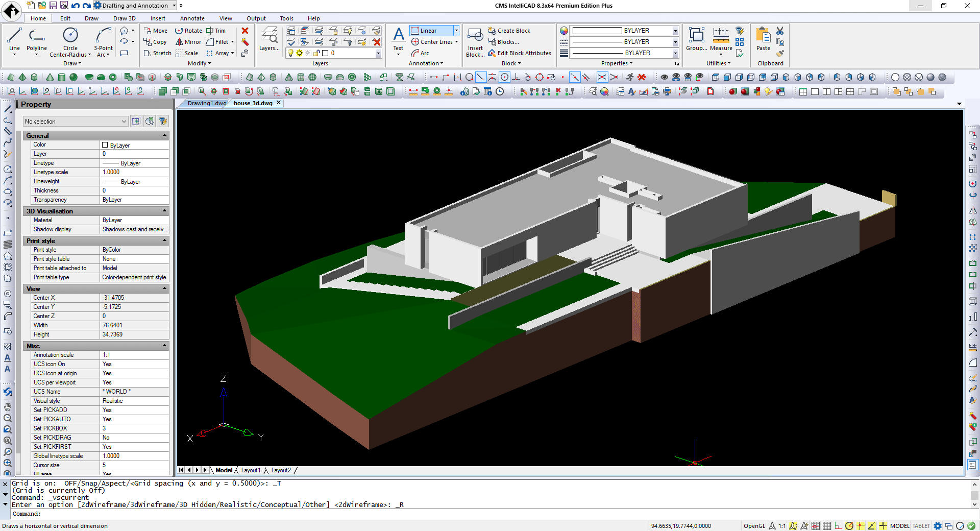The width and height of the screenshot is (980, 531).
Task: Toggle the grid display in status bar
Action: [827, 526]
